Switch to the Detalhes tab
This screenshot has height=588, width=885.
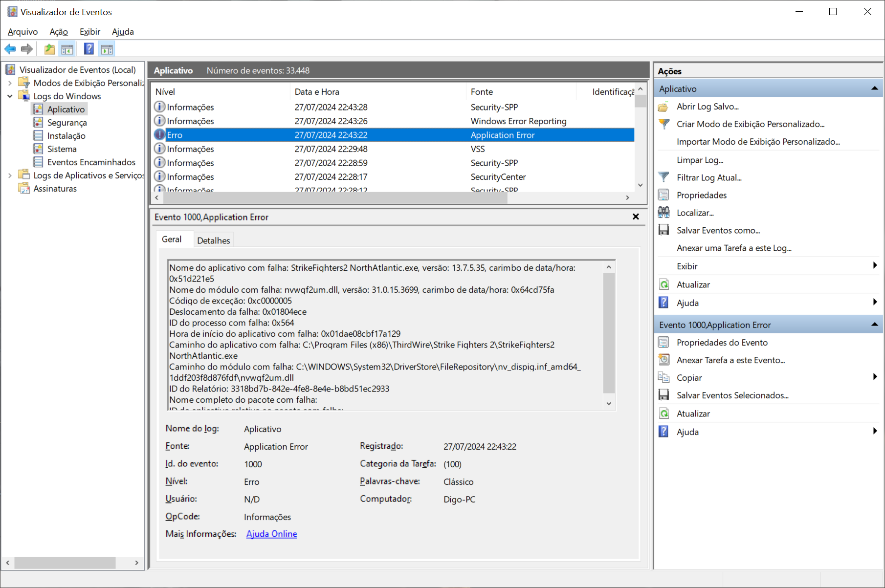(214, 240)
